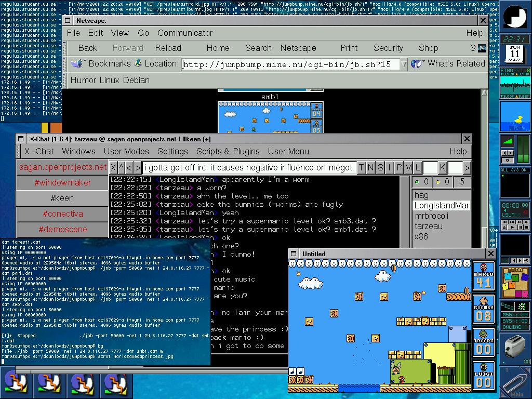The width and height of the screenshot is (532, 399).
Task: Open the smb1 link in Netscape page
Action: pyautogui.click(x=270, y=97)
